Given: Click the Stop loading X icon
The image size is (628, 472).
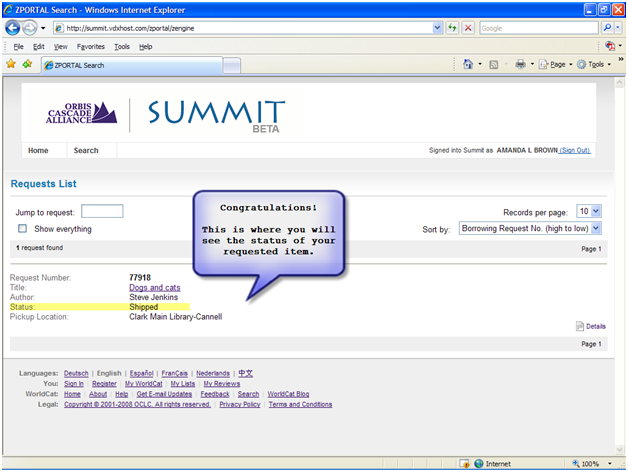Looking at the screenshot, I should point(468,28).
